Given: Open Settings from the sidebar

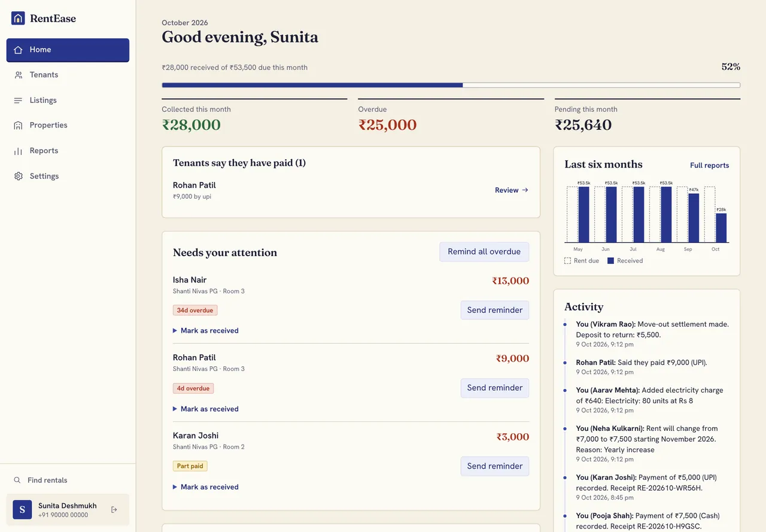Looking at the screenshot, I should click(68, 177).
